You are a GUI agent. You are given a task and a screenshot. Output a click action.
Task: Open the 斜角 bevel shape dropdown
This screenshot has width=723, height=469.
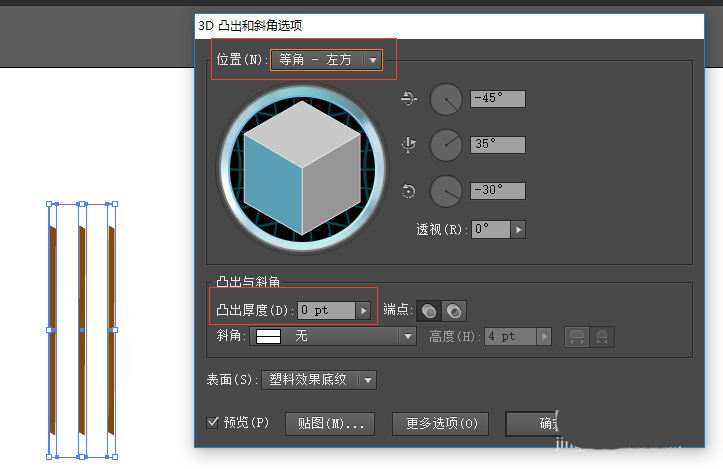[333, 336]
